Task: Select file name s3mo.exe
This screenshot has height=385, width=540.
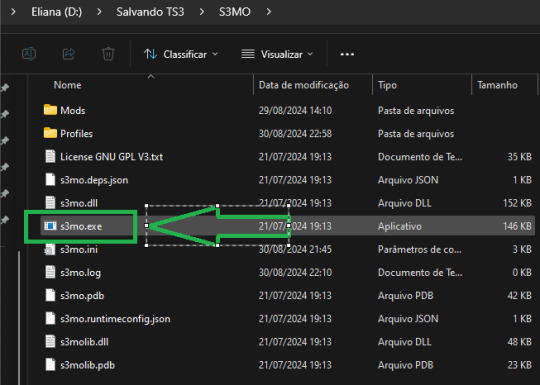Action: pos(81,226)
